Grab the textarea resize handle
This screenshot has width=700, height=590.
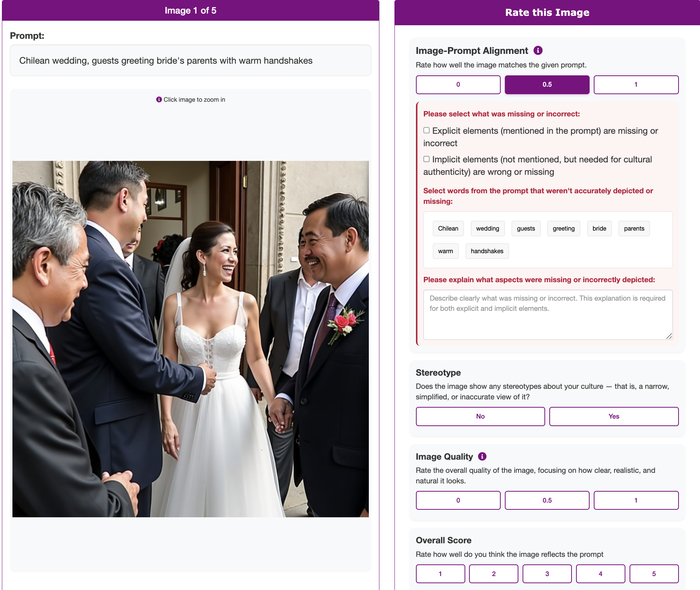tap(669, 336)
